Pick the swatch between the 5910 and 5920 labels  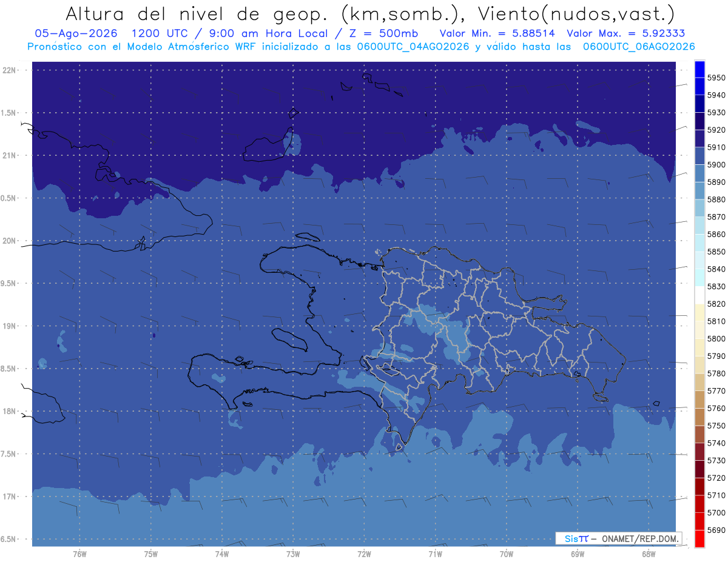[x=699, y=139]
